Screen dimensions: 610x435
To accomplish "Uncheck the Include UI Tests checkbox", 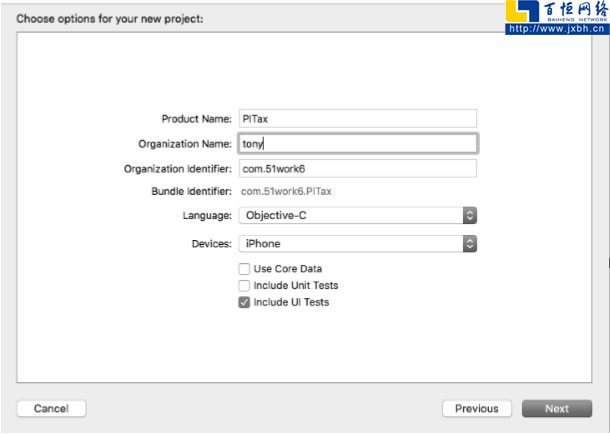I will click(244, 302).
